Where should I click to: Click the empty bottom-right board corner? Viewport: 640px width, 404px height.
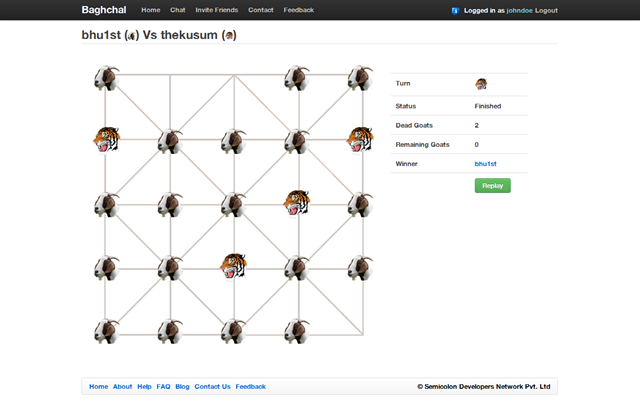(x=362, y=335)
